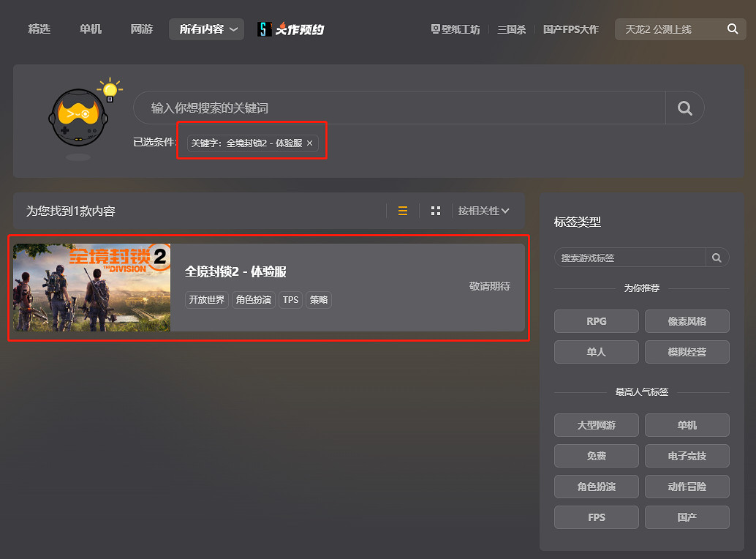Open the 大作预约 banner logo
756x559 pixels.
(x=291, y=29)
